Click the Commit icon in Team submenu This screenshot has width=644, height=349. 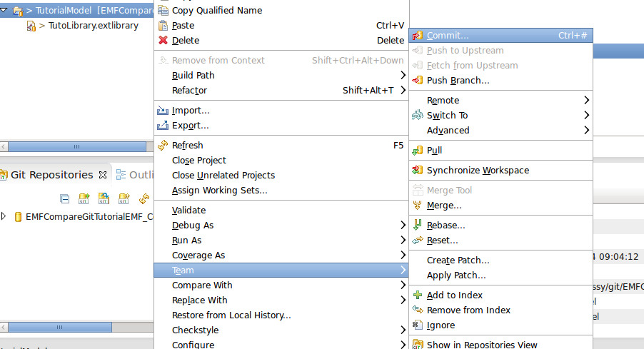coord(418,36)
